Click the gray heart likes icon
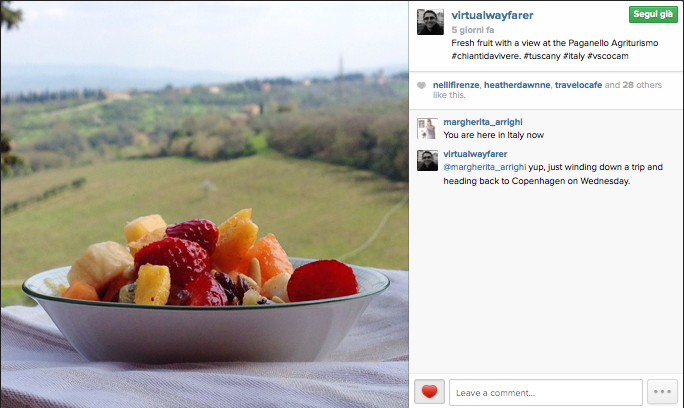 pyautogui.click(x=421, y=85)
